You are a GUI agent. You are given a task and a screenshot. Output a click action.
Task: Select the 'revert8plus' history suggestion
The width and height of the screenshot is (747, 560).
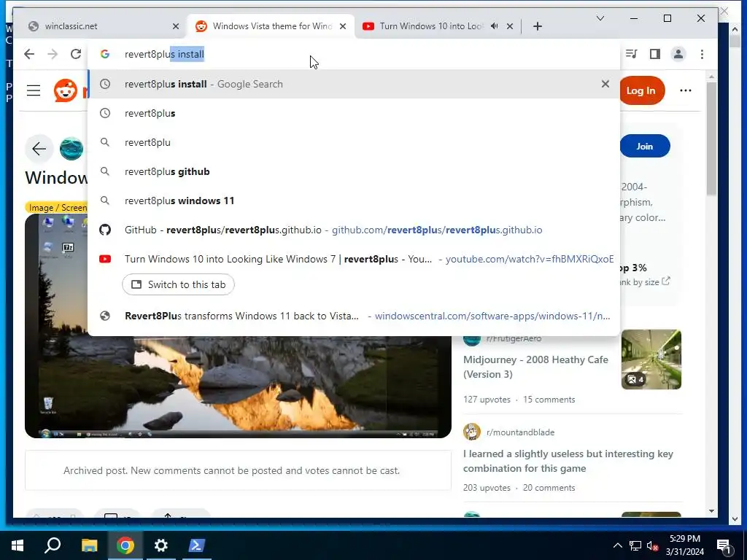pyautogui.click(x=354, y=113)
